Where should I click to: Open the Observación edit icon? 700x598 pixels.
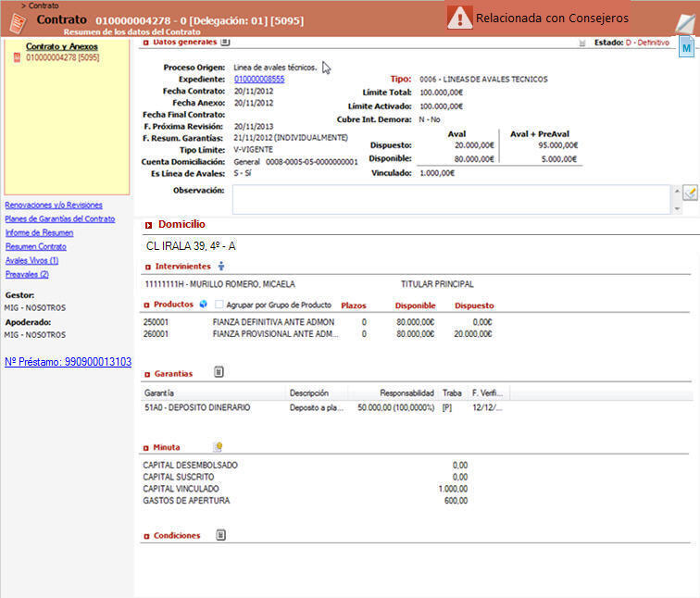tap(690, 193)
